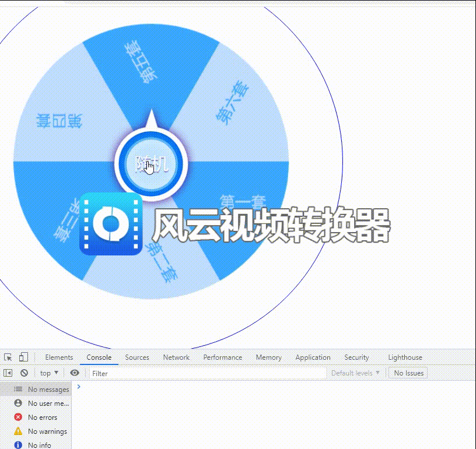Click the 随机 spin button on the wheel
Image resolution: width=476 pixels, height=449 pixels.
coord(151,164)
